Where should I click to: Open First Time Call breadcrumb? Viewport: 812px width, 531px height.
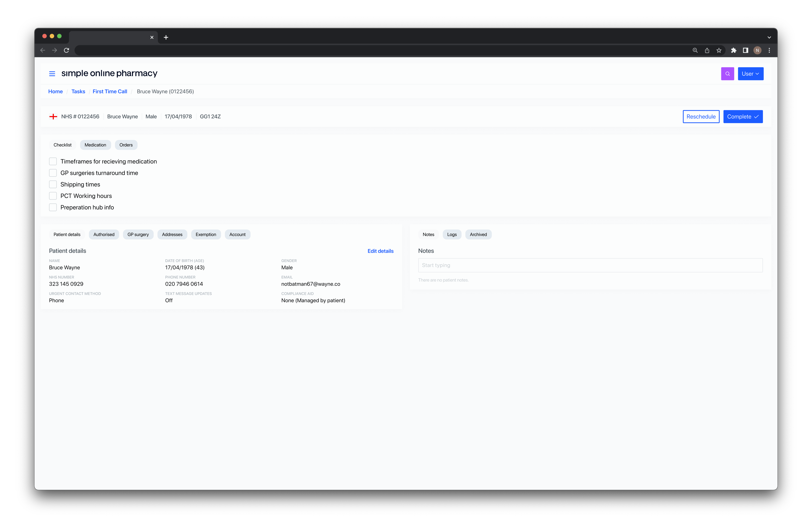tap(110, 91)
